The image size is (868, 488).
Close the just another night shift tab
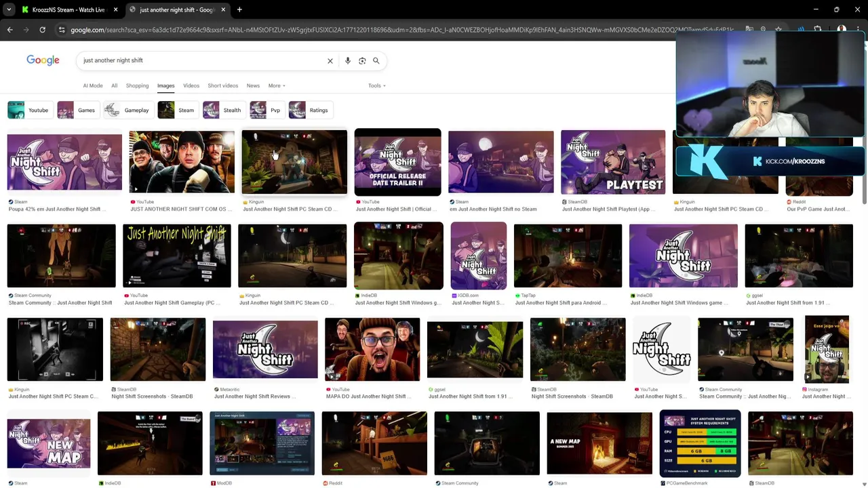(x=223, y=9)
